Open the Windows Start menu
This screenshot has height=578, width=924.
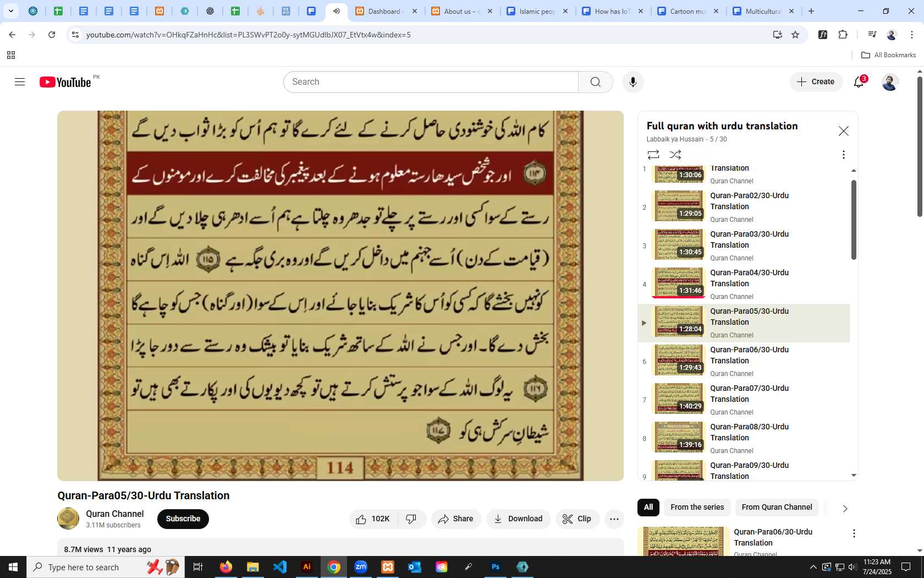pos(13,567)
